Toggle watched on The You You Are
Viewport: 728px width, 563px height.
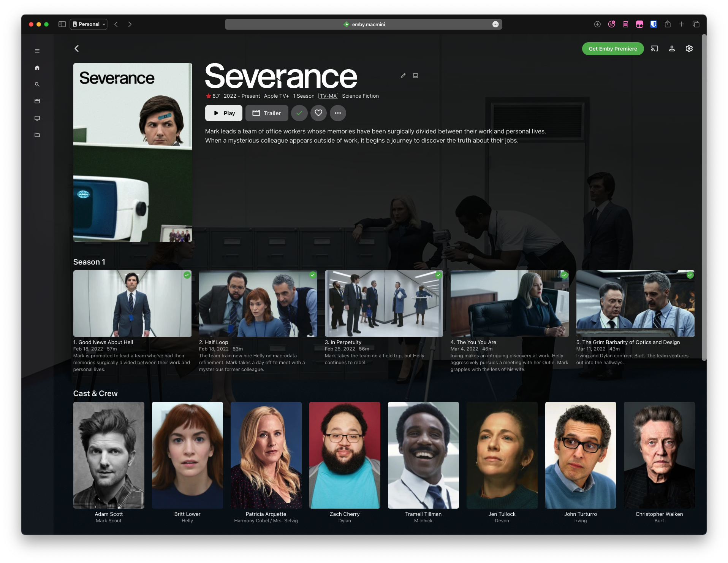(x=564, y=275)
